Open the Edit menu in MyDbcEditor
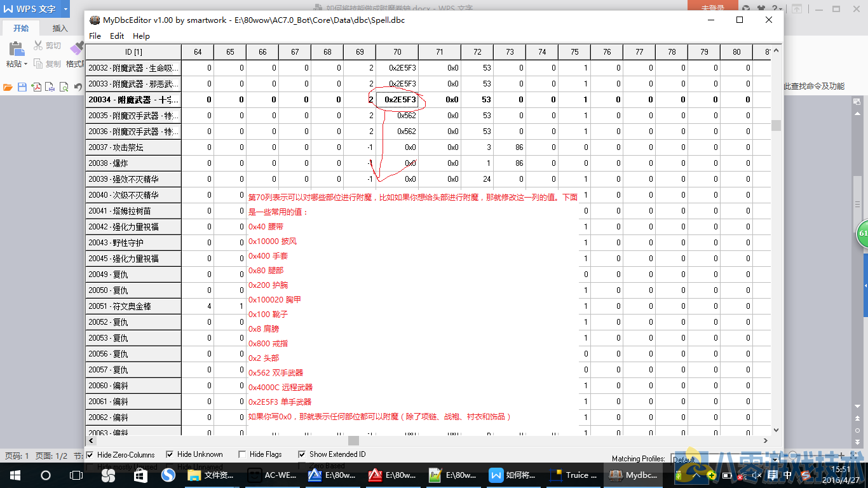The width and height of the screenshot is (868, 488). (x=117, y=36)
